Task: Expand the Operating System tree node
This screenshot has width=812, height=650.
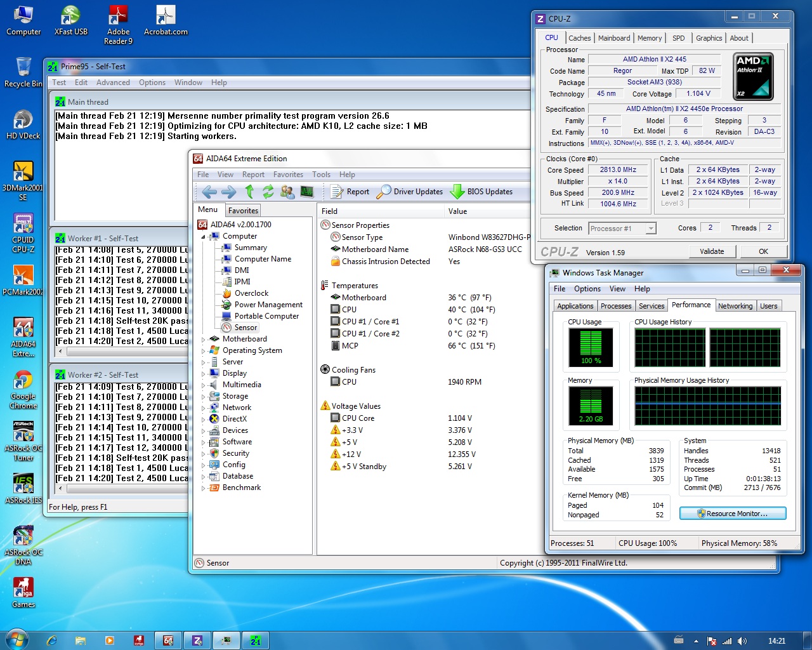Action: (x=204, y=350)
